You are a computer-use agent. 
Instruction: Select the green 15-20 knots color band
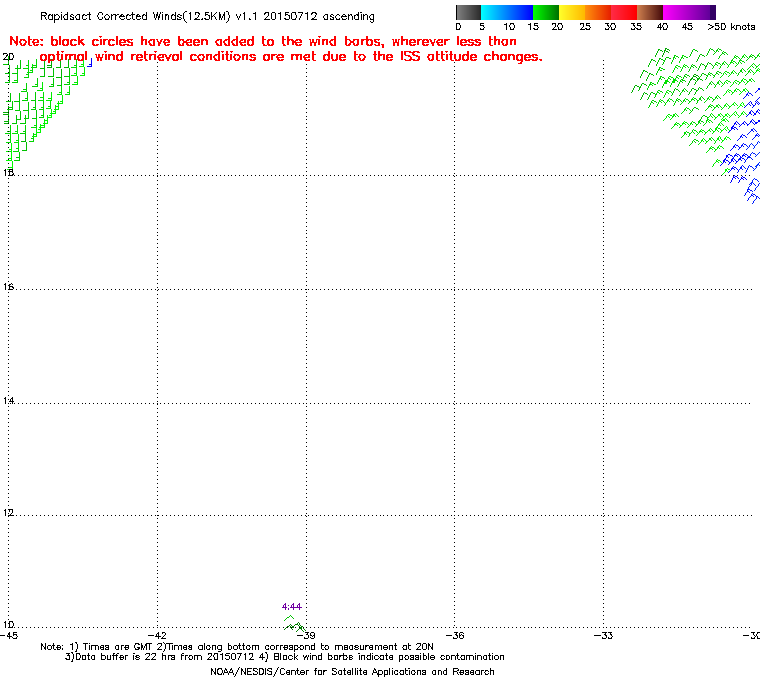point(546,12)
